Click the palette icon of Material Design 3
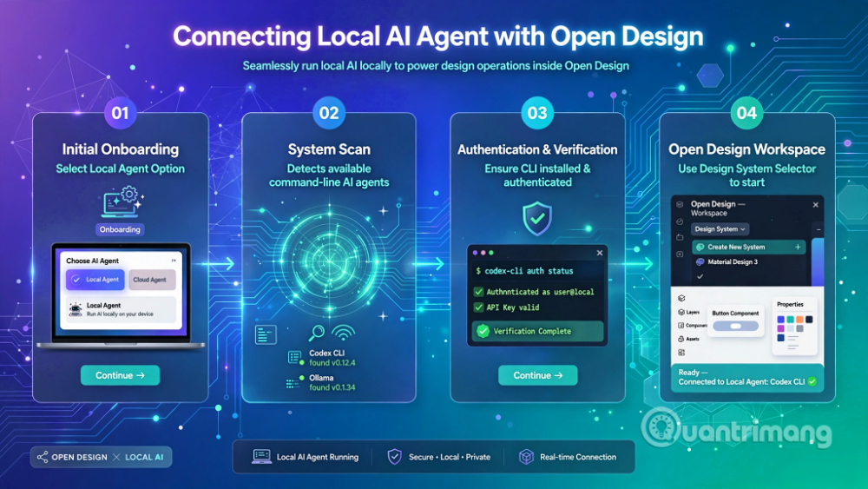The height and width of the screenshot is (489, 868). tap(700, 262)
